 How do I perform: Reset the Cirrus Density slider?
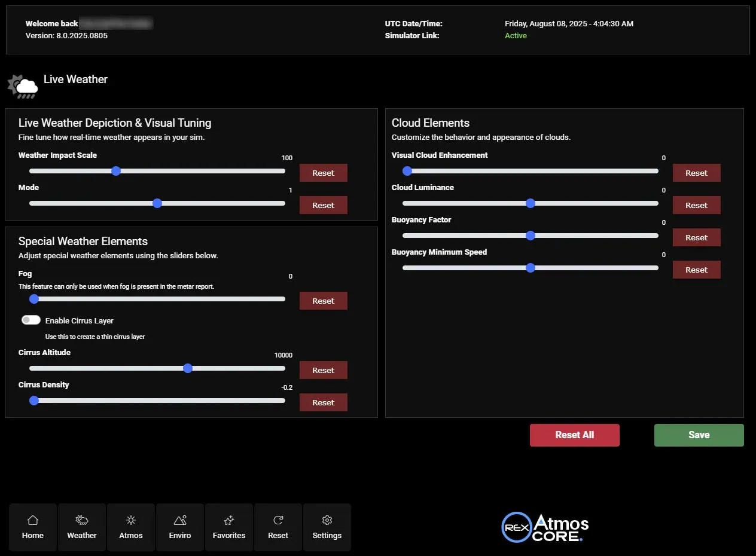click(x=323, y=402)
